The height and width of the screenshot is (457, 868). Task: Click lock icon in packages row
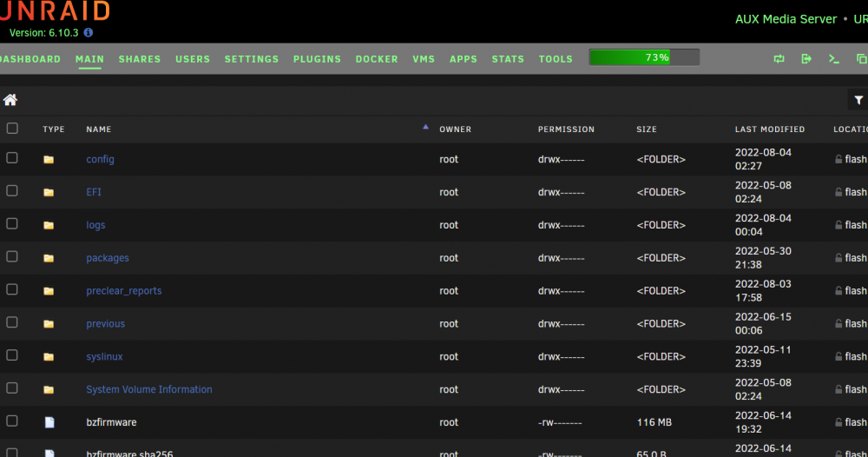838,257
